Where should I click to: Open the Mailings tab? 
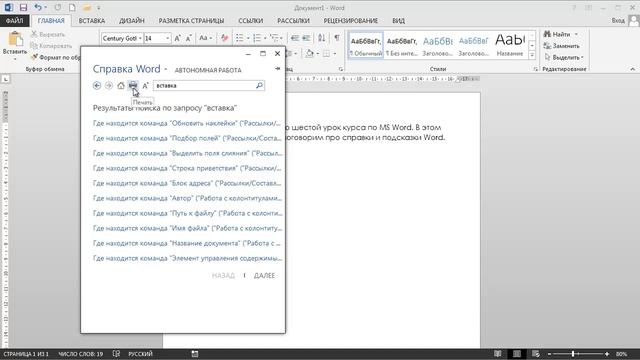[293, 20]
